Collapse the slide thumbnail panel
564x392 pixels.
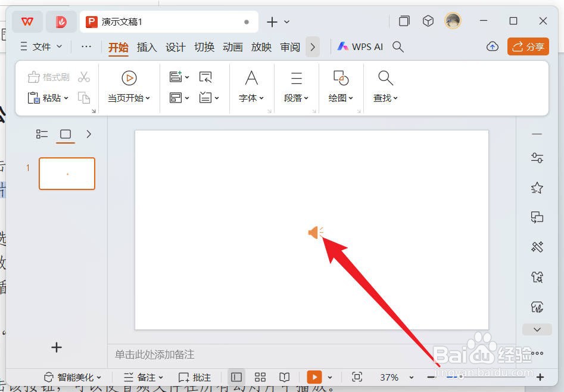(x=88, y=134)
